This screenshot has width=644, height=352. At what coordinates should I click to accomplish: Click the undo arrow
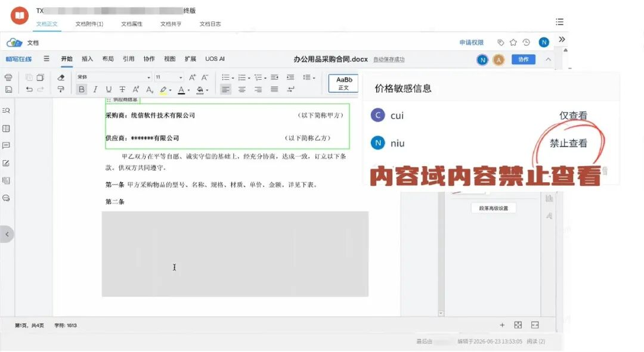pos(29,89)
